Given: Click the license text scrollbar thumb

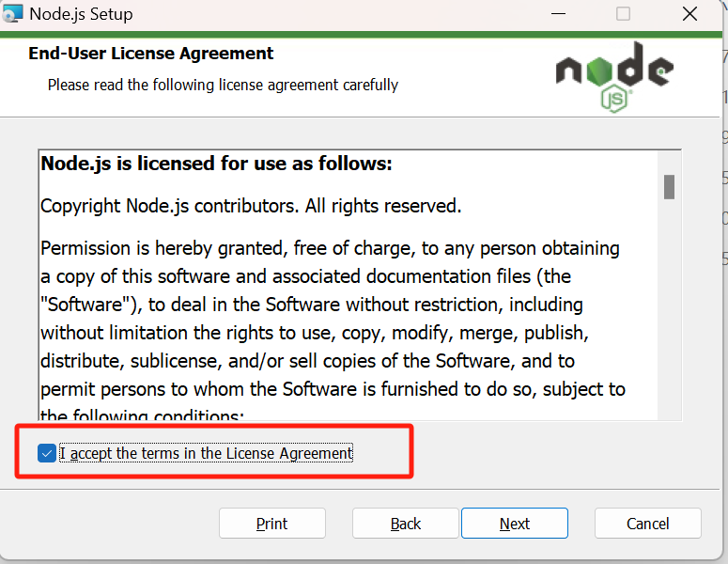Looking at the screenshot, I should 669,187.
